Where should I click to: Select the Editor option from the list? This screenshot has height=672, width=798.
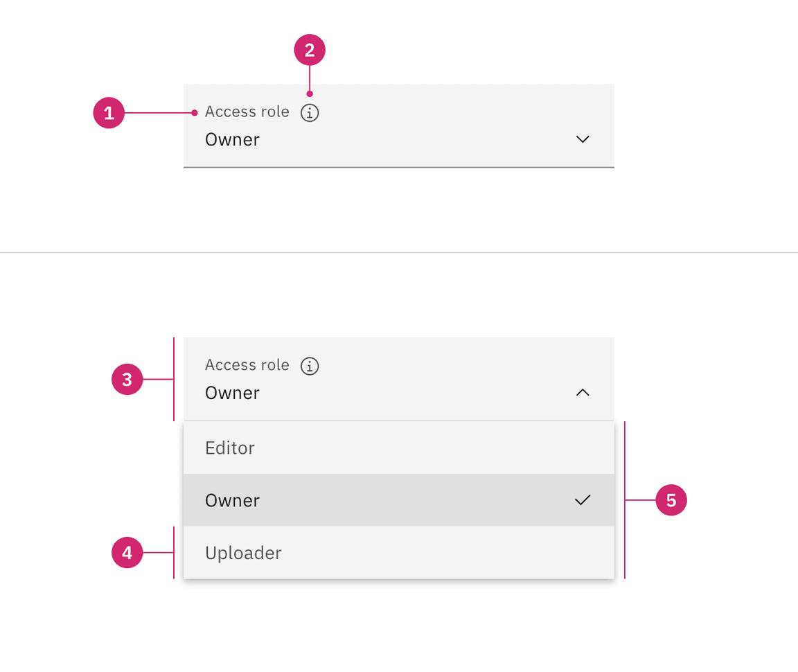pos(230,448)
